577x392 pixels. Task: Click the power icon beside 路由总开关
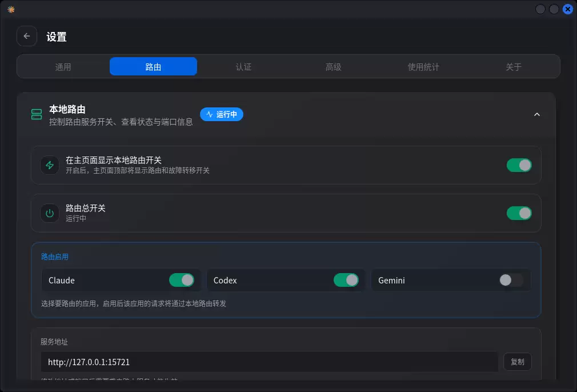[x=50, y=213]
